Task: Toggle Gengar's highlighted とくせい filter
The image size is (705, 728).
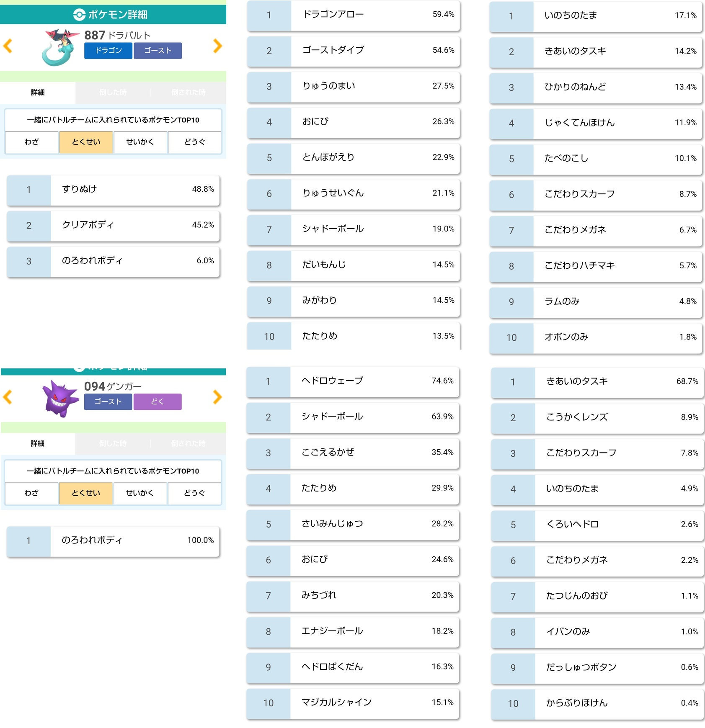Action: 86,493
